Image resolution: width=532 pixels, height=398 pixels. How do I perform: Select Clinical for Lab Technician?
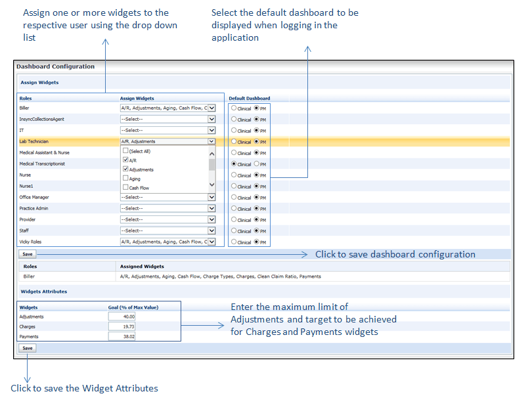pyautogui.click(x=234, y=141)
